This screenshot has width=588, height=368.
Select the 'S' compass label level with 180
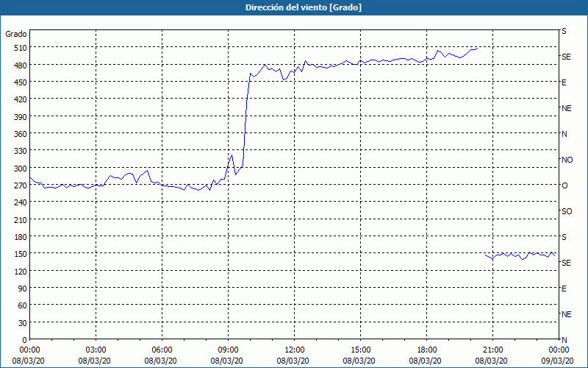[x=564, y=237]
